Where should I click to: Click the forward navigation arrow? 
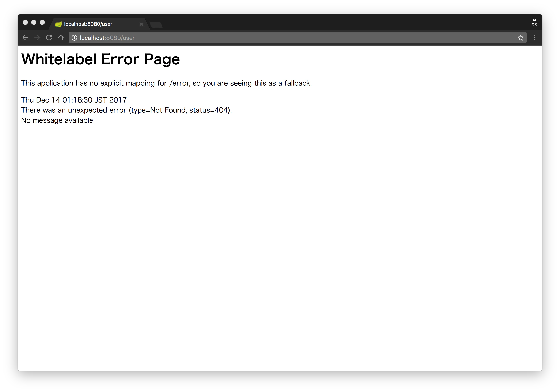[37, 38]
